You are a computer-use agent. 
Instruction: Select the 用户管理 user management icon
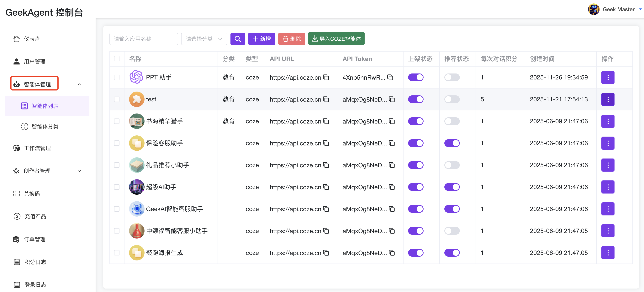(17, 61)
